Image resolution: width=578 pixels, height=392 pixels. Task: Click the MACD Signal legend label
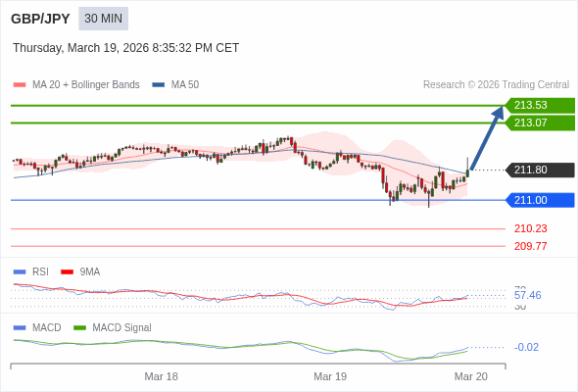[x=122, y=328]
